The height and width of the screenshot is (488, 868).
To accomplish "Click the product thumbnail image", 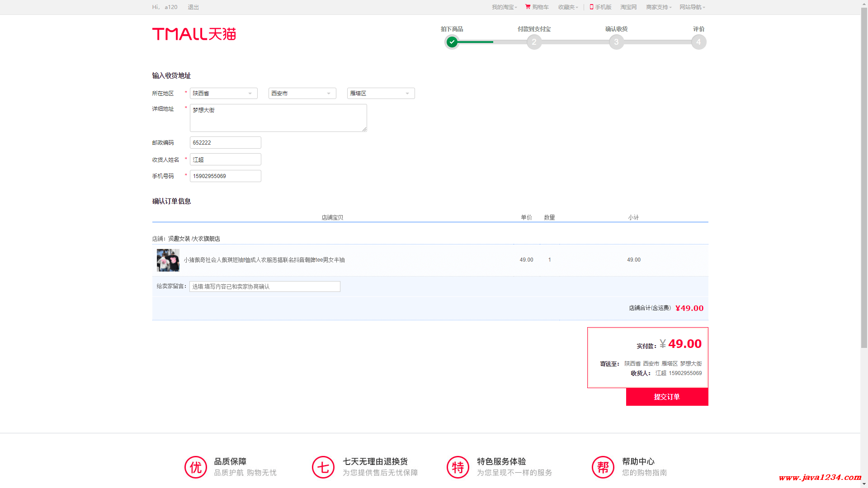I will click(168, 260).
